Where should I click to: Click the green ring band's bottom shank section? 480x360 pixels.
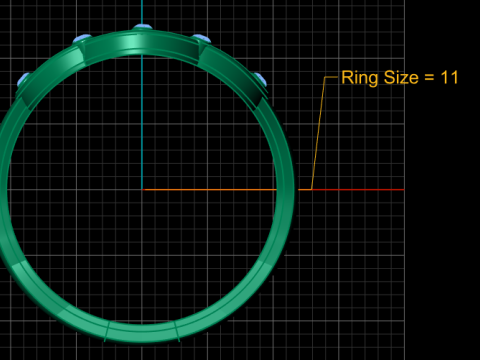coord(142,332)
